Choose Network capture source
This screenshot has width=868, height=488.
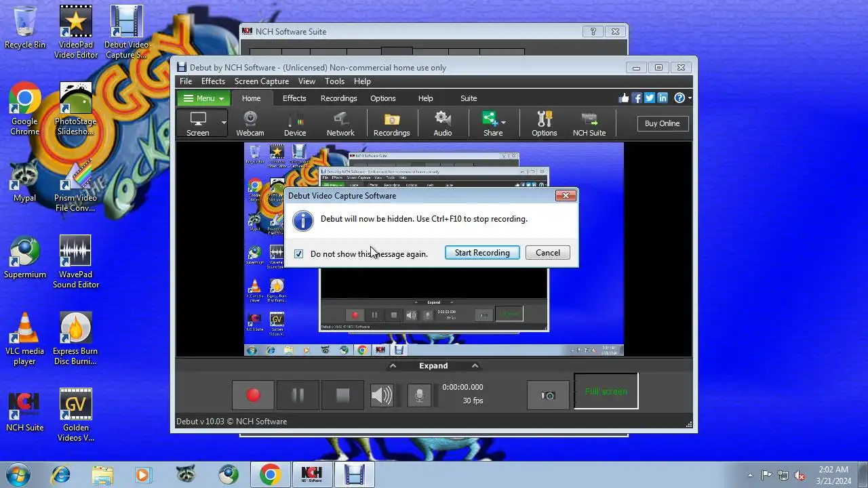340,124
